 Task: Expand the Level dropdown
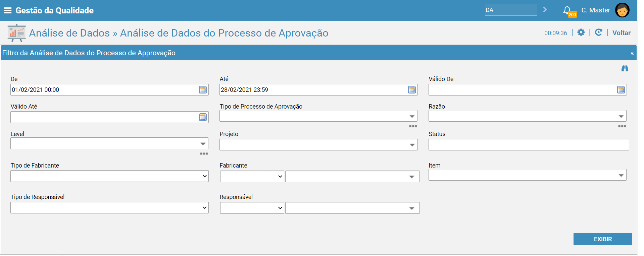pos(203,144)
